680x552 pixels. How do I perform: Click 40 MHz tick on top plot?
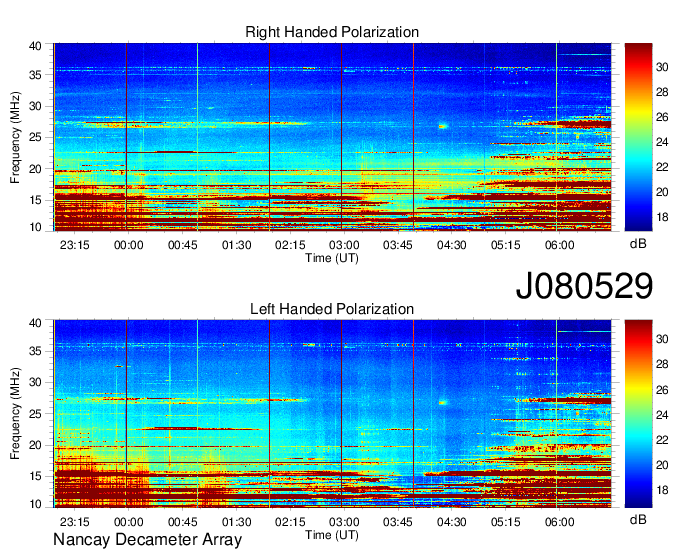click(36, 46)
